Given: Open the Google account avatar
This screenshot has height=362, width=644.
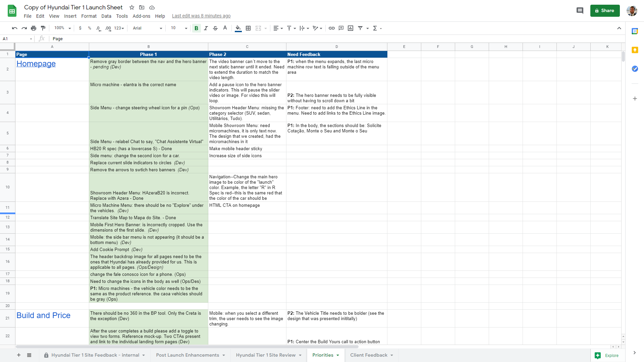Looking at the screenshot, I should [x=632, y=11].
